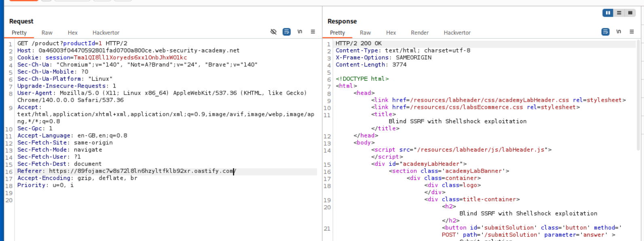Show non-printable characters in Response viewer

tap(619, 32)
